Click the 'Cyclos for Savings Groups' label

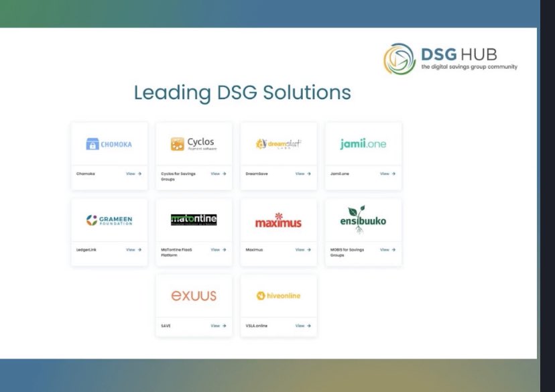click(x=178, y=176)
